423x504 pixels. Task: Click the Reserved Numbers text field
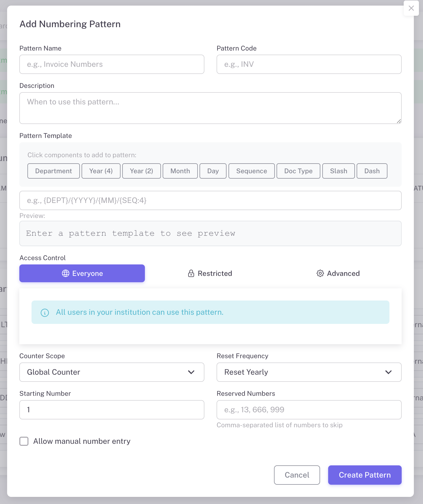coord(309,410)
